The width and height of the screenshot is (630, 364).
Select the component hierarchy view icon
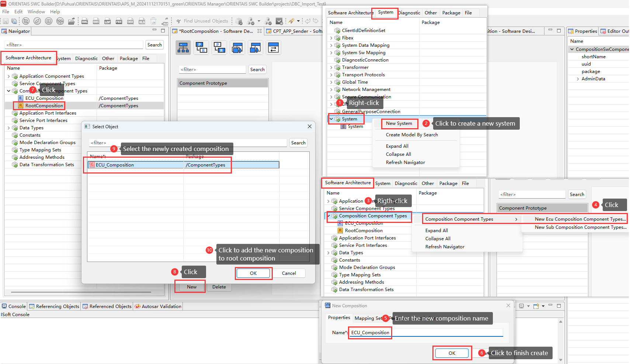click(x=183, y=48)
